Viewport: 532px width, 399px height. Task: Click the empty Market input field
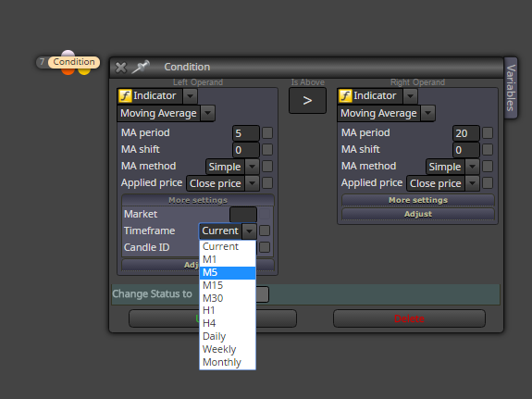click(243, 214)
